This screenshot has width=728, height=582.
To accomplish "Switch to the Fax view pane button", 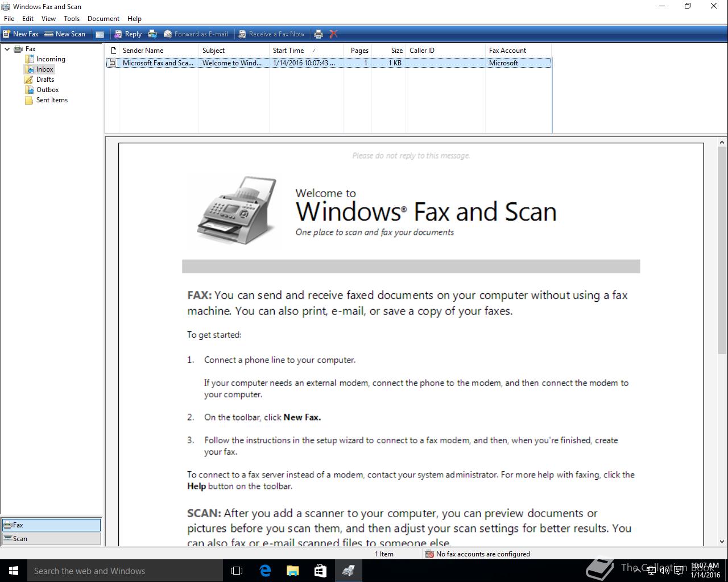I will pos(51,525).
